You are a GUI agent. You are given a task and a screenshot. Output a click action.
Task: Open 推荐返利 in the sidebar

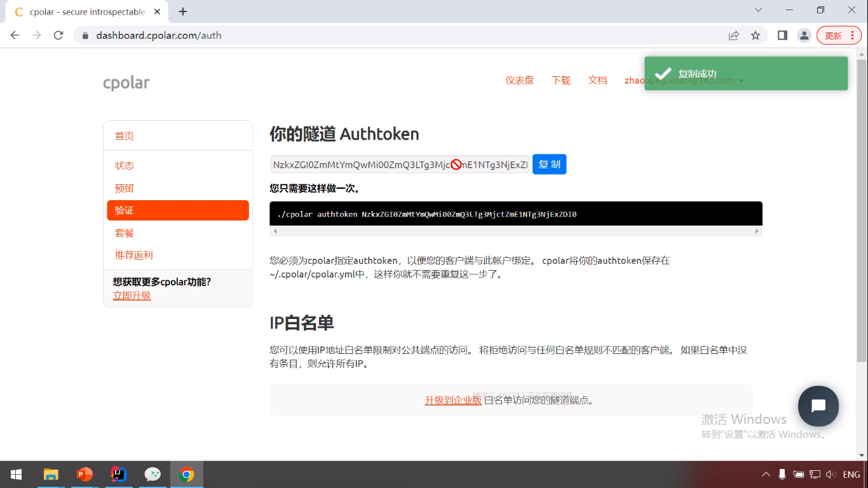tap(134, 255)
